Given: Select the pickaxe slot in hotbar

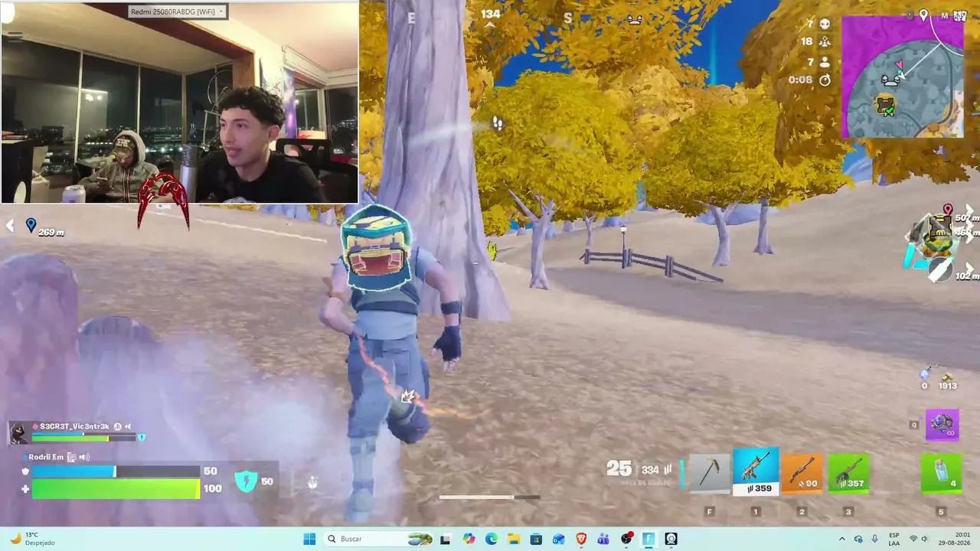Looking at the screenshot, I should [710, 474].
